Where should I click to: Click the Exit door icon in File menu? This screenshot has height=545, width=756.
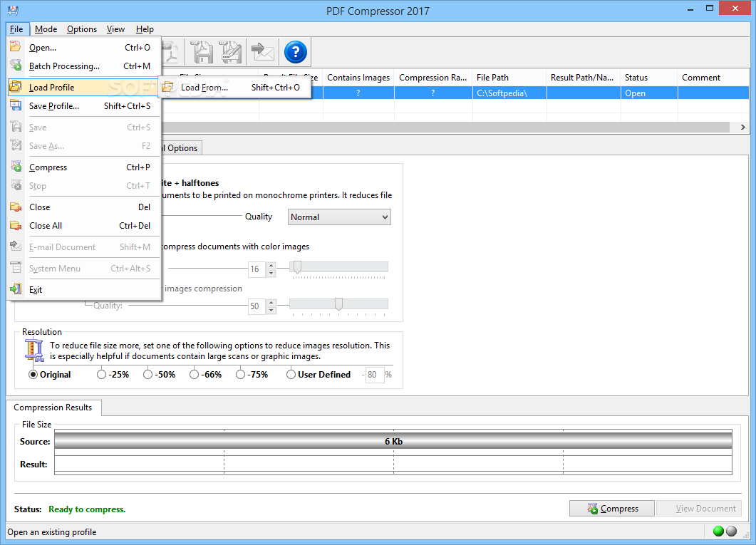(x=16, y=289)
